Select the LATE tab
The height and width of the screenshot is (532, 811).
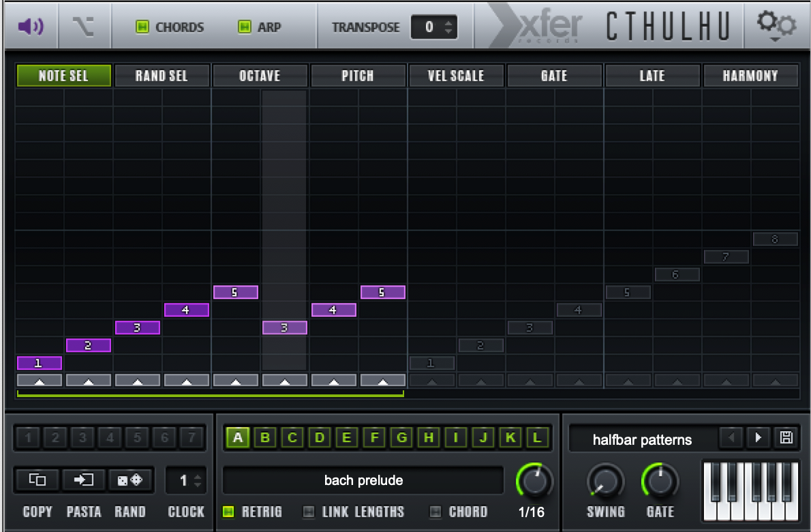pos(652,76)
